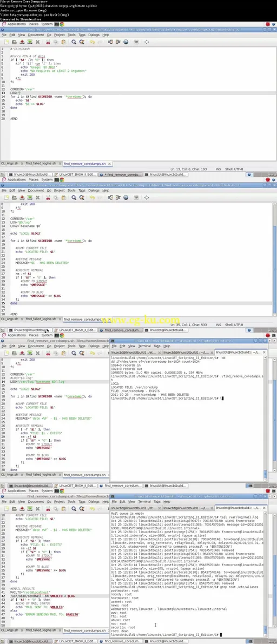Open Project menu in topmost Bluefish window
The height and width of the screenshot is (644, 277).
60,35
